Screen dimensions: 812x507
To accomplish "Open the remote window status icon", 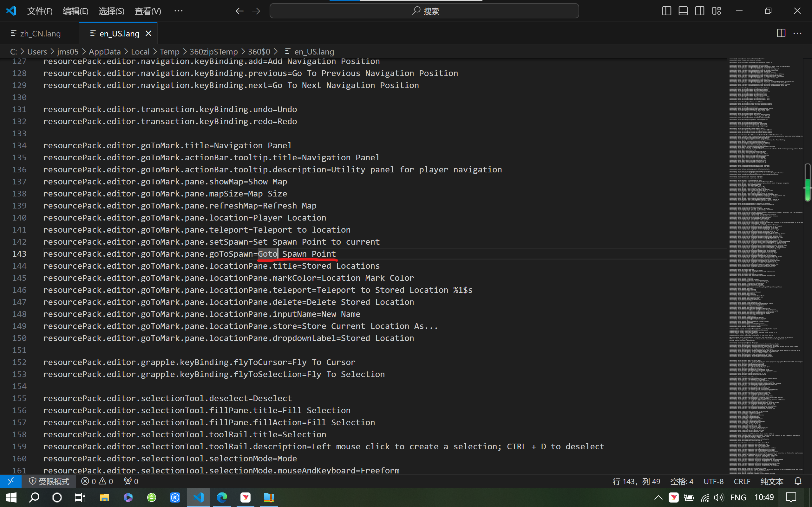I will click(x=11, y=481).
